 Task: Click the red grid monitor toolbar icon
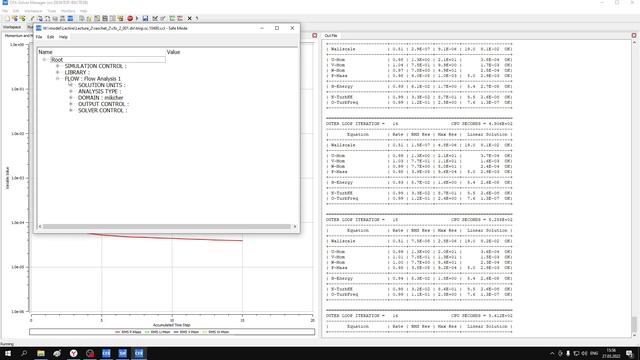[x=180, y=18]
